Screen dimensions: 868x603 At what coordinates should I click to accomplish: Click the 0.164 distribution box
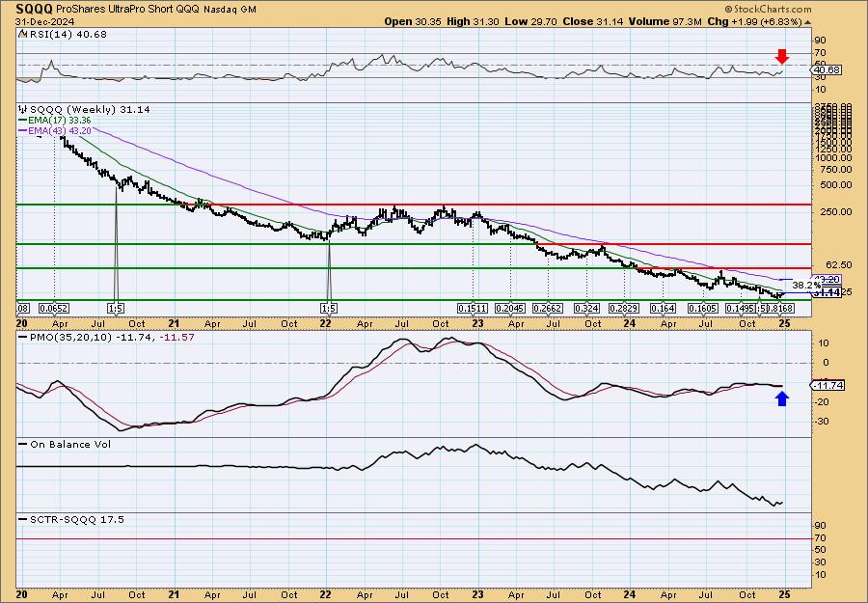click(663, 308)
